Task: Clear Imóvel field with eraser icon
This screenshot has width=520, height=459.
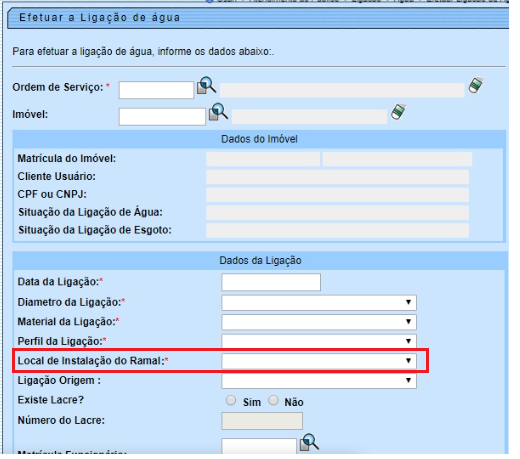Action: (x=398, y=112)
